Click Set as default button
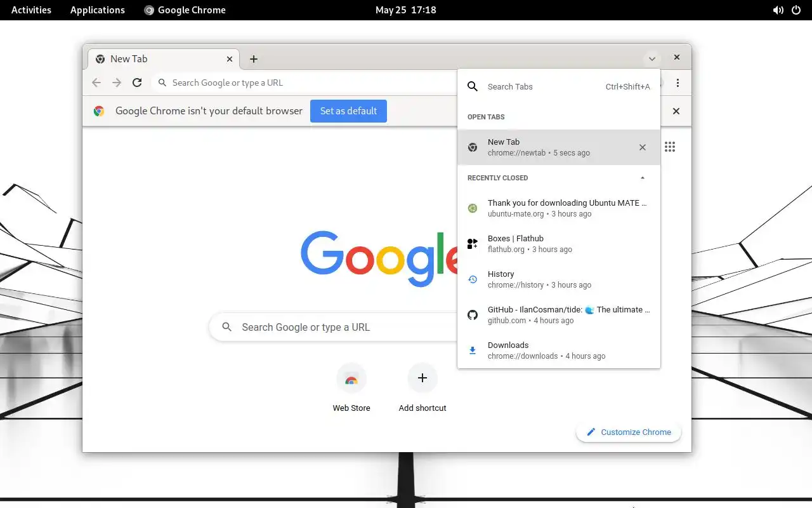Viewport: 812px width, 508px height. [348, 111]
